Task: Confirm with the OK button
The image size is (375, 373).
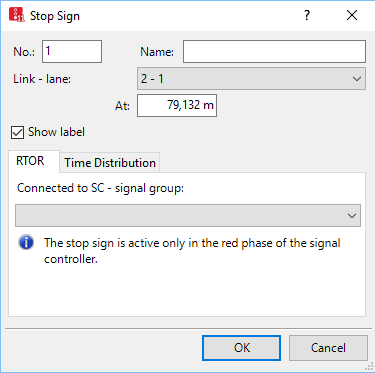Action: (x=241, y=348)
